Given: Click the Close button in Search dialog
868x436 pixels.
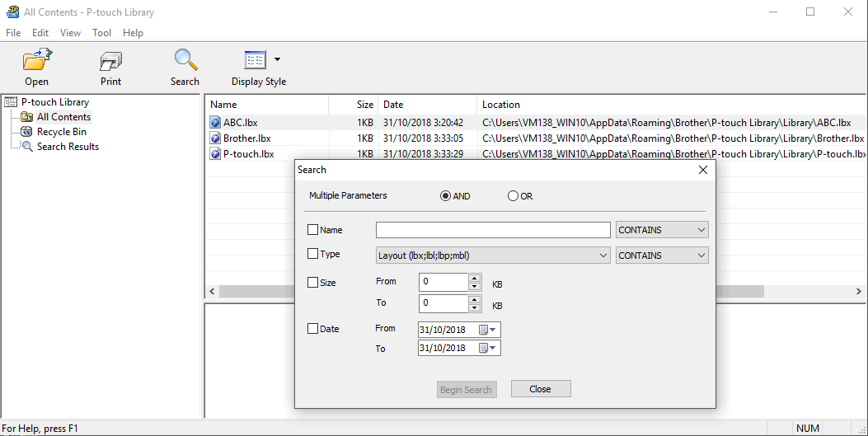Looking at the screenshot, I should coord(540,389).
